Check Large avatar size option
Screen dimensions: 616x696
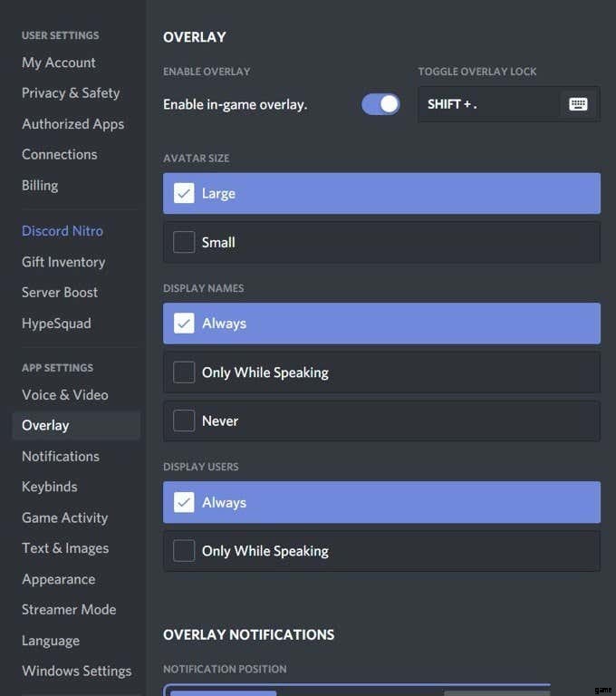click(x=184, y=193)
